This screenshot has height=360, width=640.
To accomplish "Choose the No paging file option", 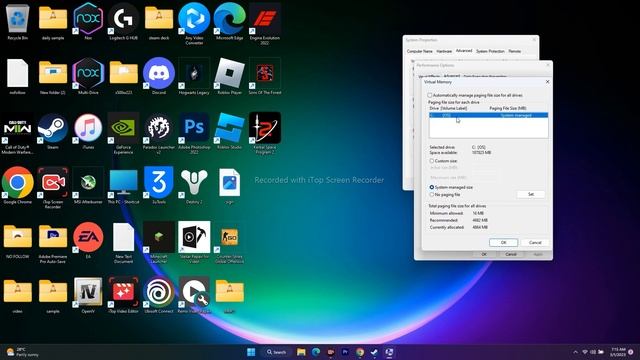I will (x=431, y=195).
